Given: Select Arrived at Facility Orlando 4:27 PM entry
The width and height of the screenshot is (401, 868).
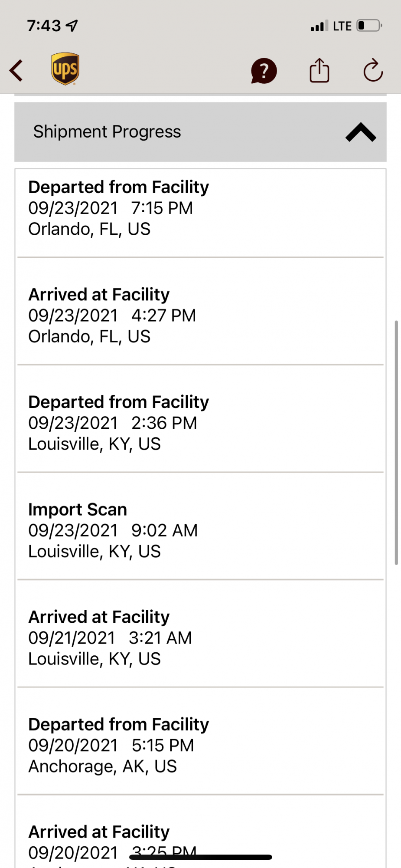Looking at the screenshot, I should [200, 311].
